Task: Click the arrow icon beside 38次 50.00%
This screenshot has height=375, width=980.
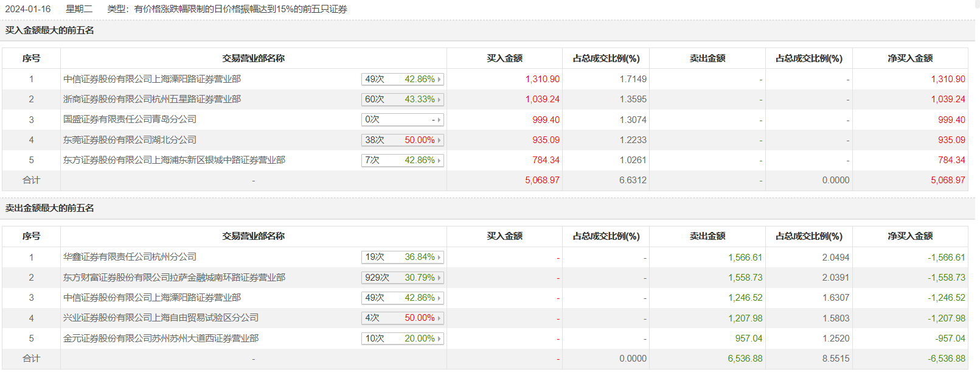Action: (439, 140)
